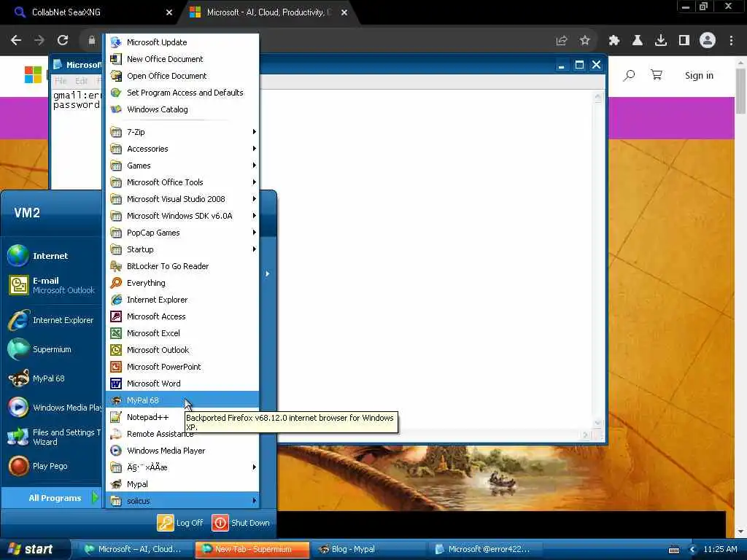Launch the Everything search program

(182, 283)
